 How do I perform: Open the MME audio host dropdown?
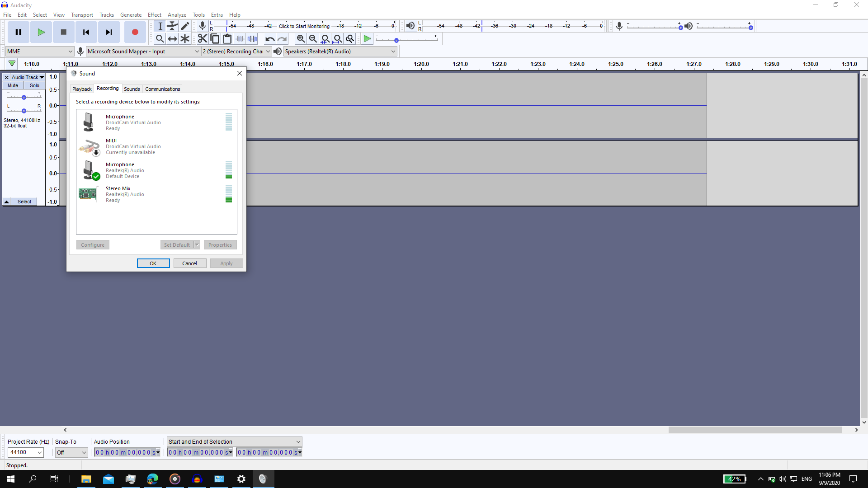[x=39, y=52]
